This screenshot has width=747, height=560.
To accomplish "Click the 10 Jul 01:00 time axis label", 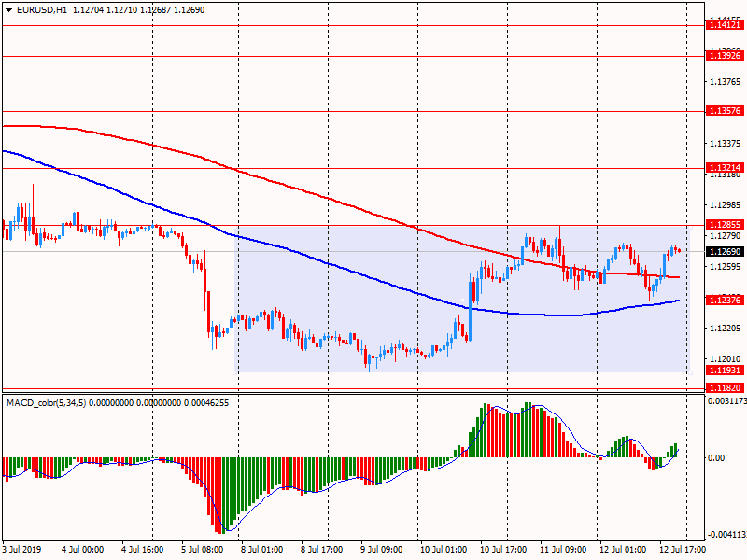I will pyautogui.click(x=443, y=549).
